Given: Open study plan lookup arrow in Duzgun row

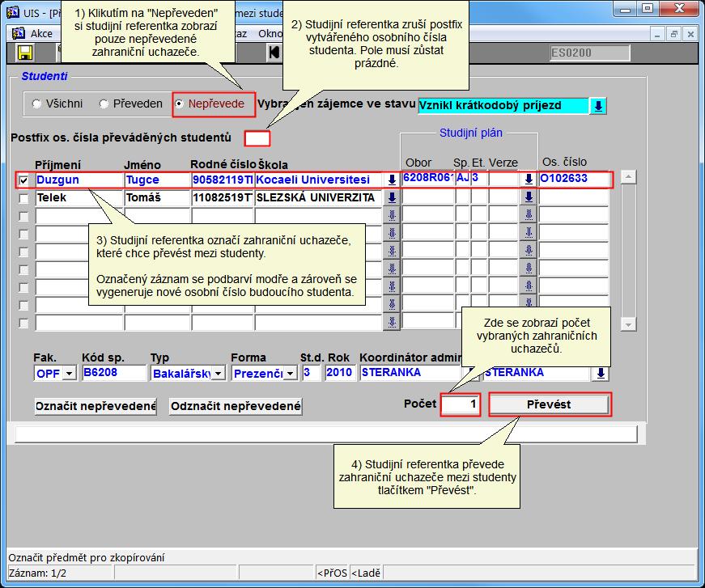Looking at the screenshot, I should [529, 180].
